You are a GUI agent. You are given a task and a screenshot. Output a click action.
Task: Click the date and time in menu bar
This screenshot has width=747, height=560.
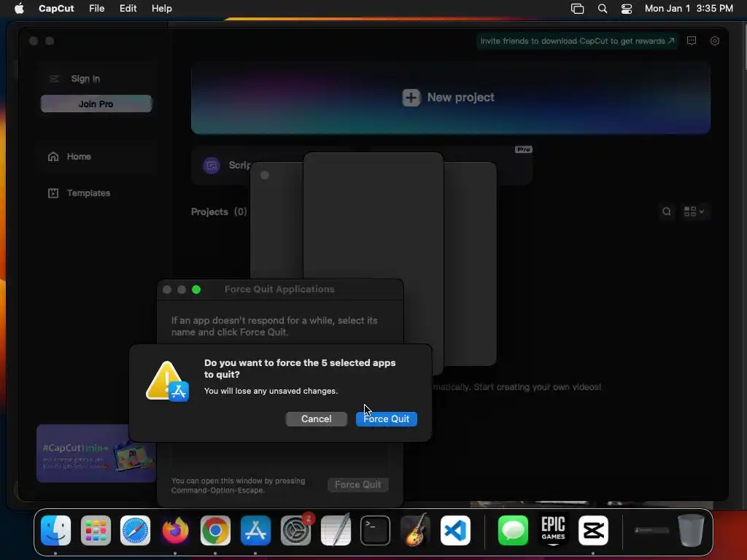click(689, 9)
